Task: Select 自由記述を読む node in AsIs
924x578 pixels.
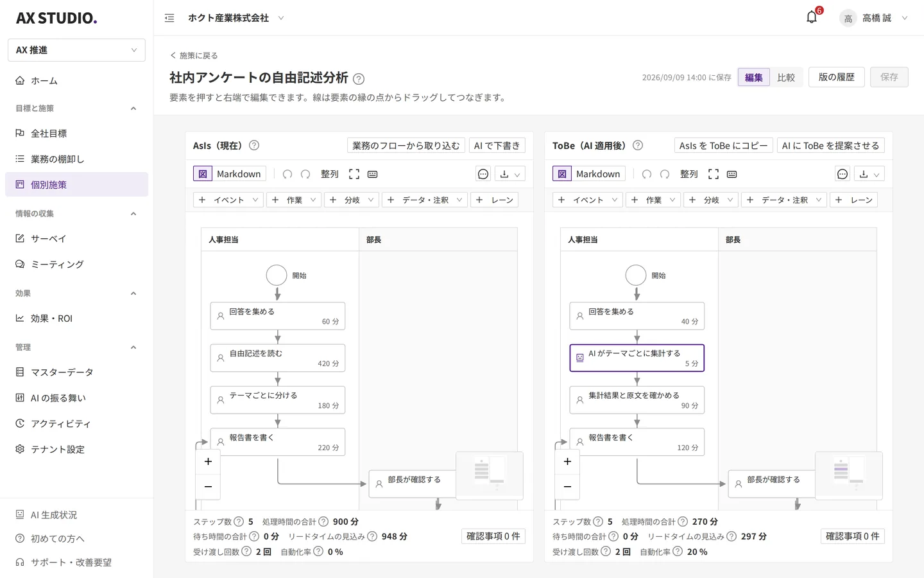Action: tap(278, 358)
